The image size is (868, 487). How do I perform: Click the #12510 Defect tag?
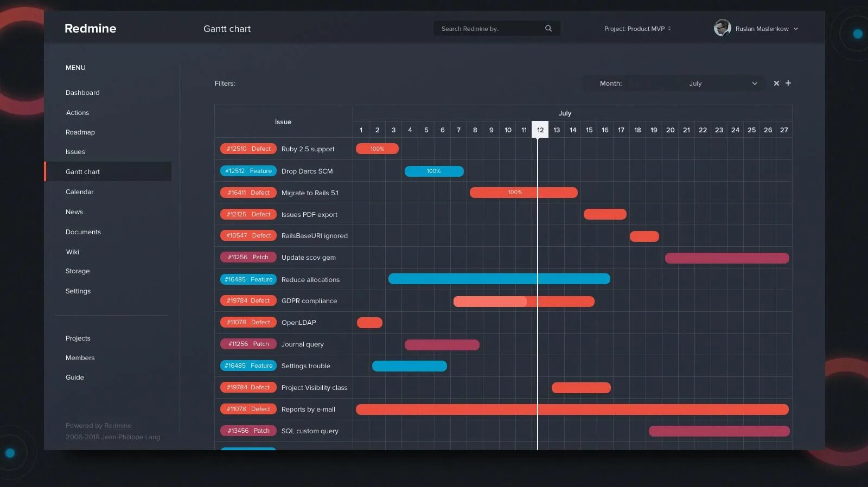(248, 149)
